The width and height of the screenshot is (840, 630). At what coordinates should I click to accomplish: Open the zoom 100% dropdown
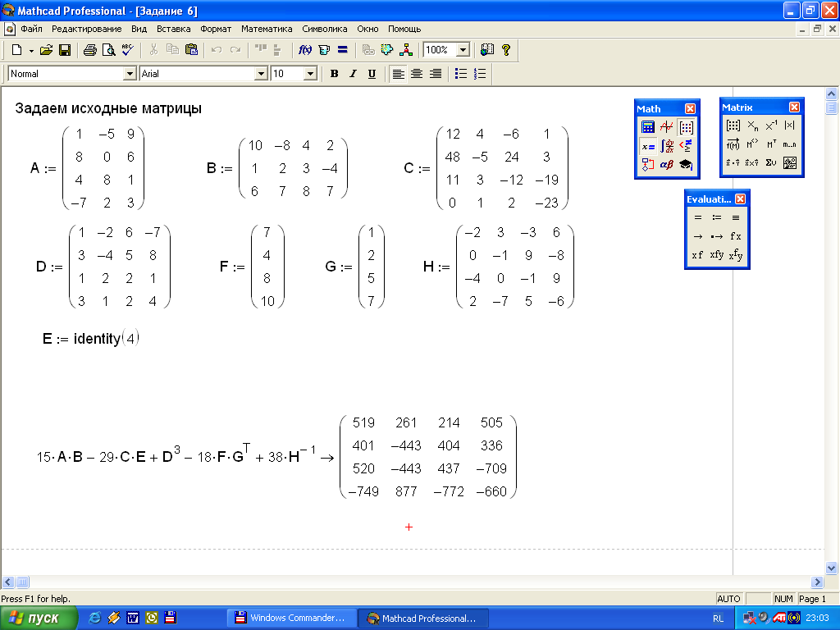tap(463, 50)
